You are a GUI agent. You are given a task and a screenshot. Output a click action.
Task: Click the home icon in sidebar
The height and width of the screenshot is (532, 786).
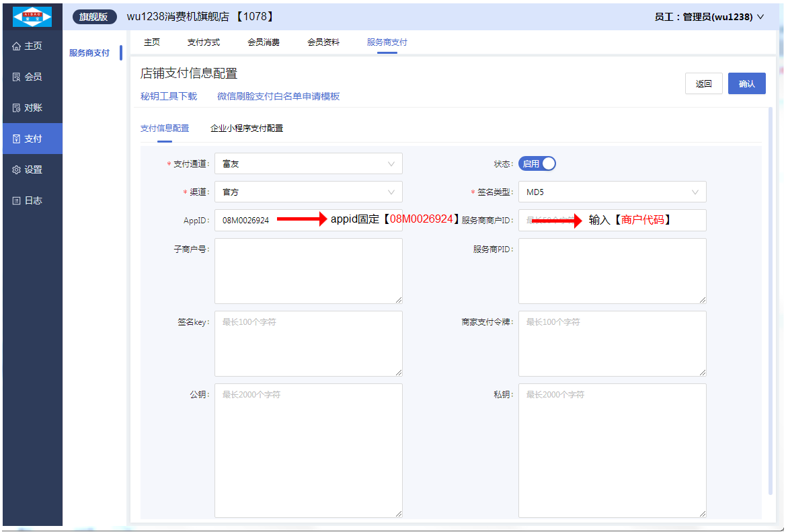click(17, 46)
